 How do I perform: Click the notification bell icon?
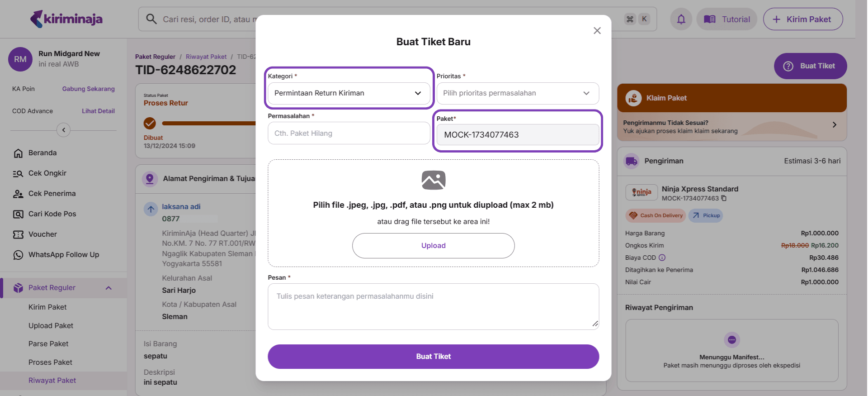click(681, 19)
